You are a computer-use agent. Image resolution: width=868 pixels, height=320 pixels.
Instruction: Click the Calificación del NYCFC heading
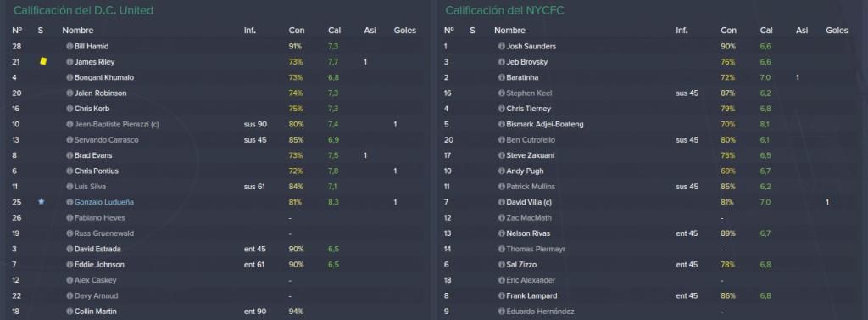[x=505, y=10]
